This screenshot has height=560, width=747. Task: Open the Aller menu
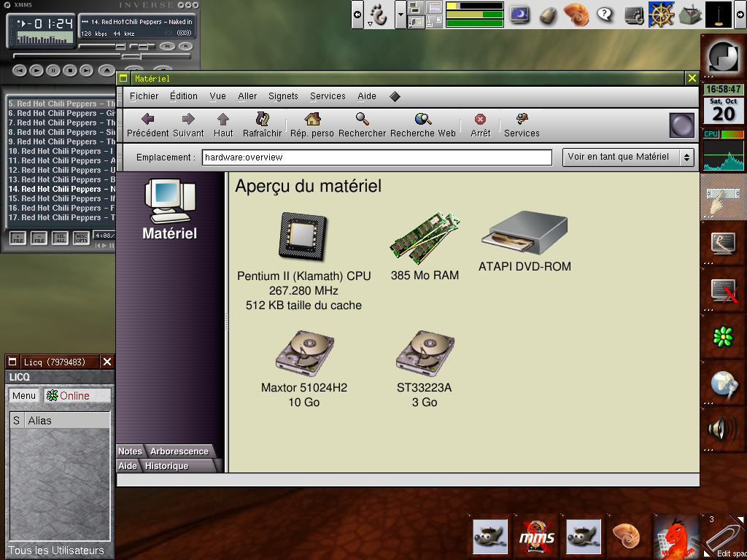pos(247,96)
